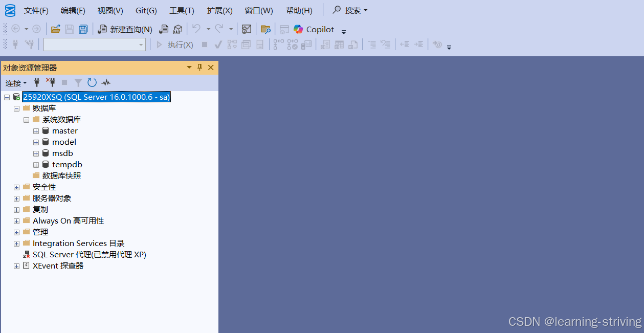
Task: Open the 扩展(X) menu
Action: pos(220,10)
